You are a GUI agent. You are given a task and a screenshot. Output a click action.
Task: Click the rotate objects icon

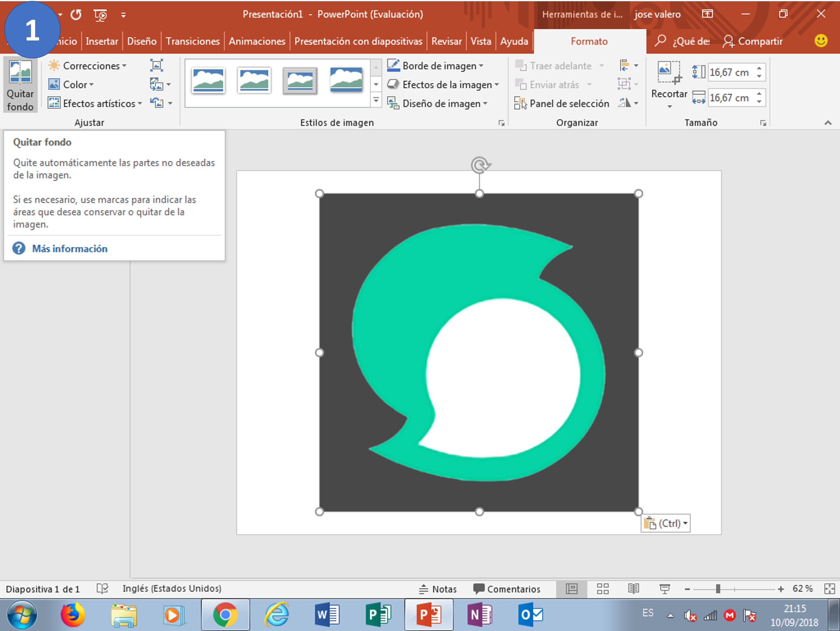628,103
